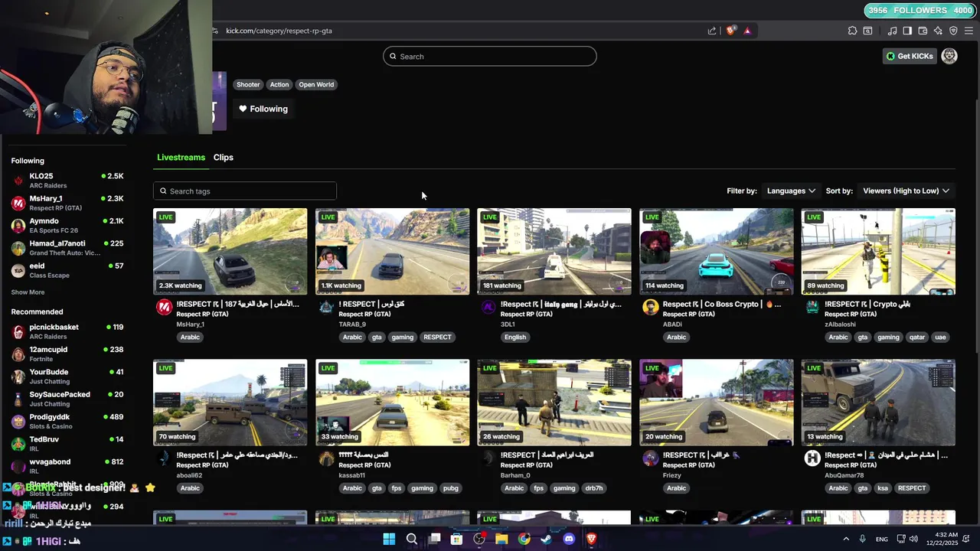Open Windows Start menu
This screenshot has height=551, width=980.
(389, 539)
